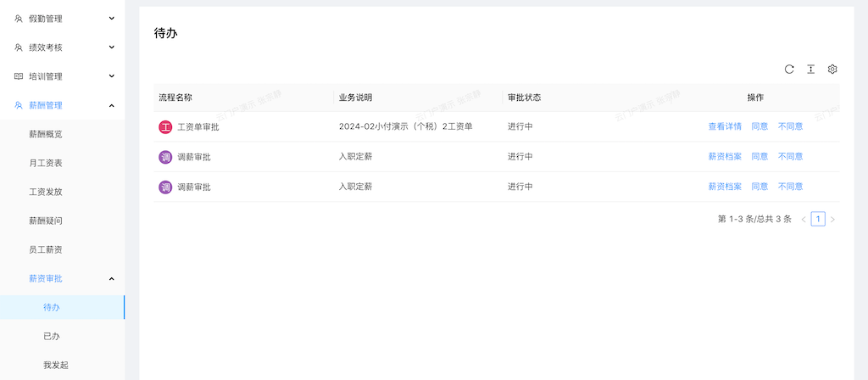Collapse the 薪资审批 submenu

click(x=111, y=278)
